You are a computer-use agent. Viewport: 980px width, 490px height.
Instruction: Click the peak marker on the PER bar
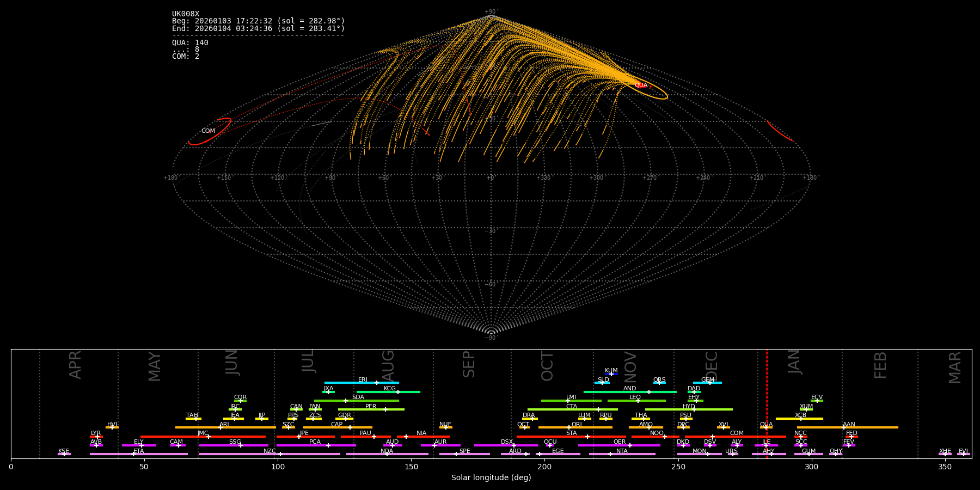385,409
